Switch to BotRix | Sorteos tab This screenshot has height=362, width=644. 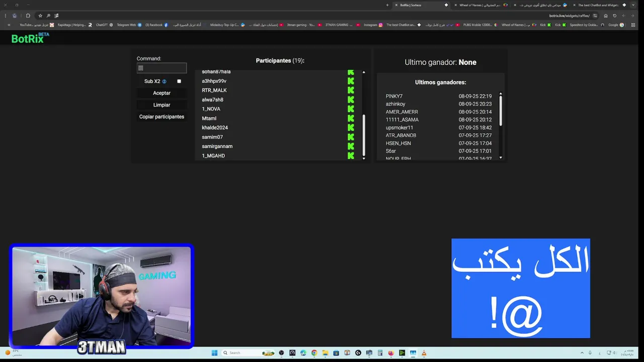click(x=421, y=5)
